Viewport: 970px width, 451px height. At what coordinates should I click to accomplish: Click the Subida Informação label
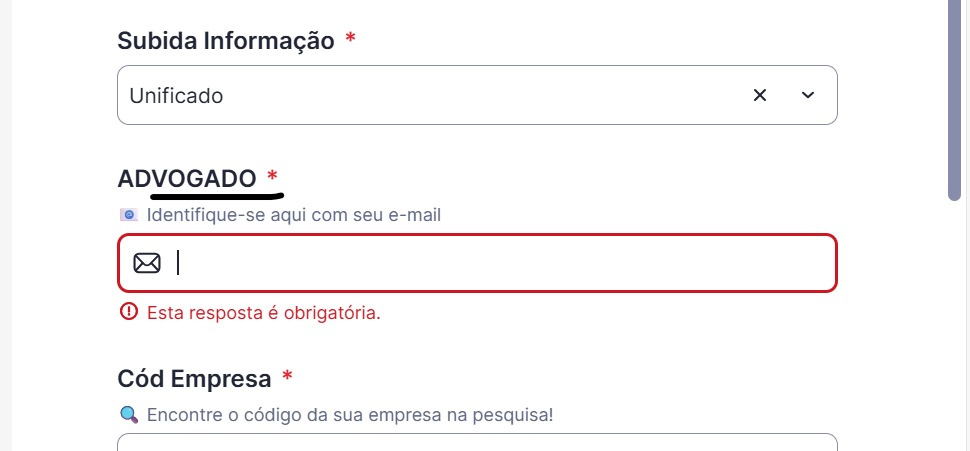[226, 41]
